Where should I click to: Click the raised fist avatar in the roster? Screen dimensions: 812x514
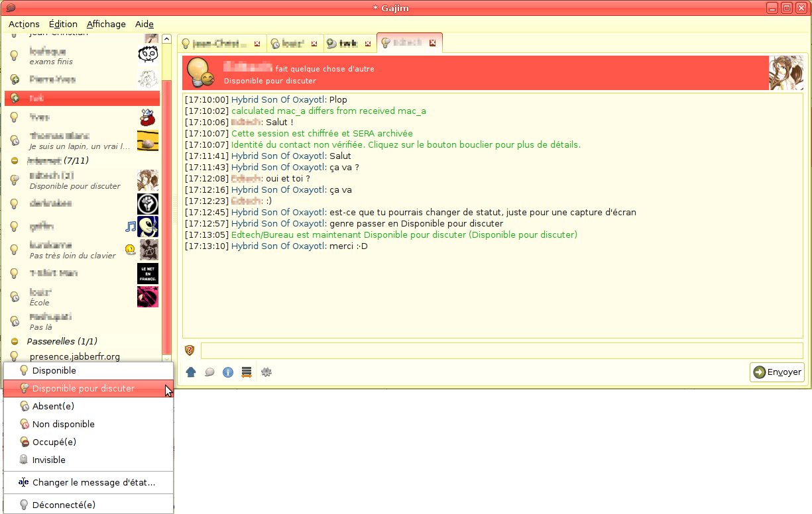click(148, 203)
